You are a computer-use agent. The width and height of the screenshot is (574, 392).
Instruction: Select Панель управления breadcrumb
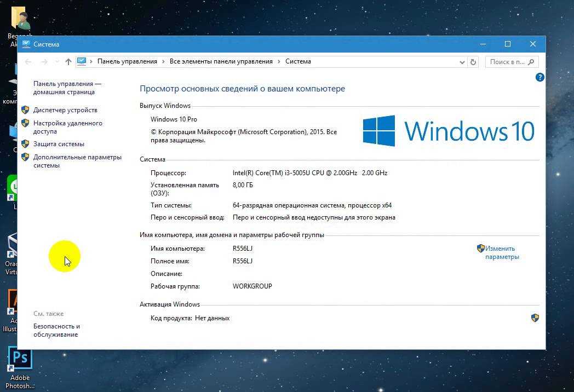tap(127, 61)
